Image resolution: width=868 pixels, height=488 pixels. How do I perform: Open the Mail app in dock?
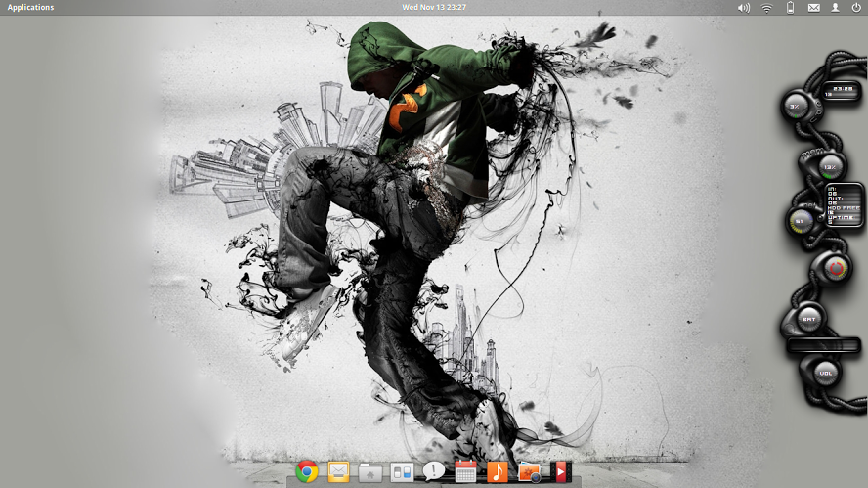click(338, 472)
